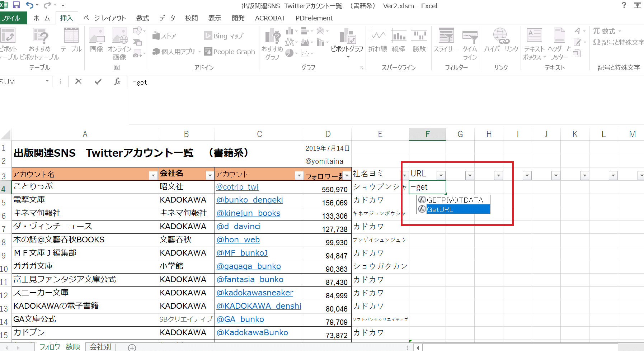
Task: Click the PivotChart (ピボットグラフ) icon
Action: pos(347,43)
